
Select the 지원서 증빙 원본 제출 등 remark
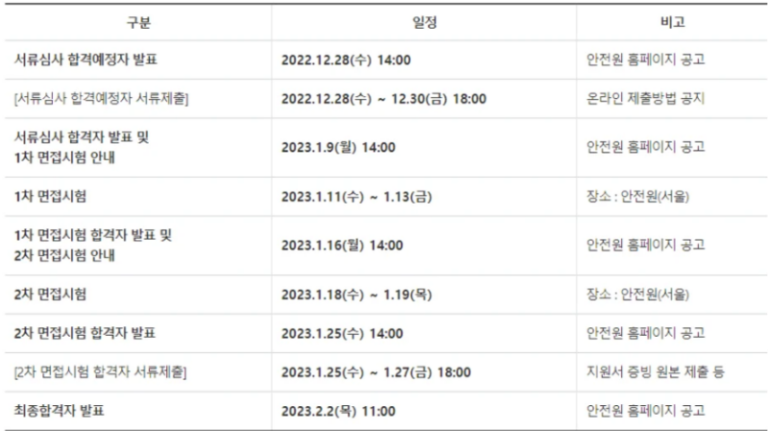coord(656,372)
